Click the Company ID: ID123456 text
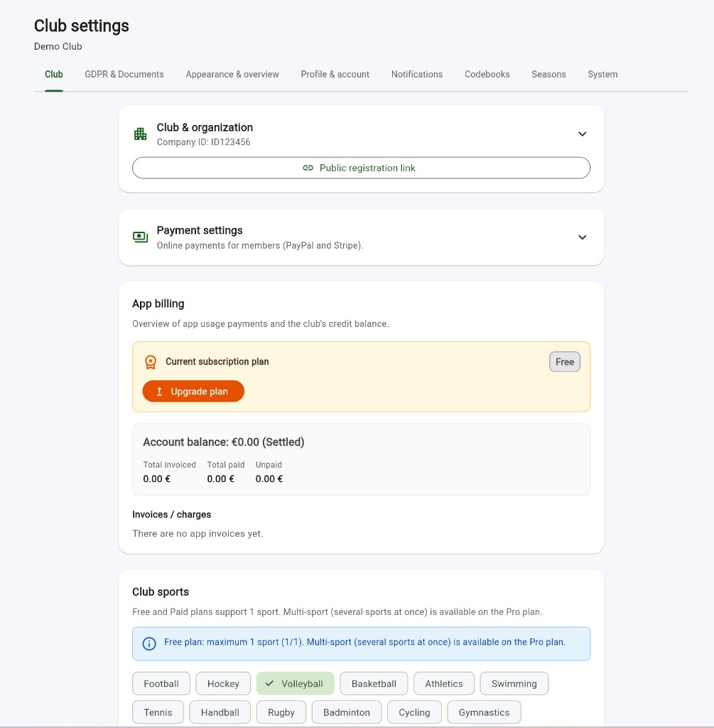 203,142
